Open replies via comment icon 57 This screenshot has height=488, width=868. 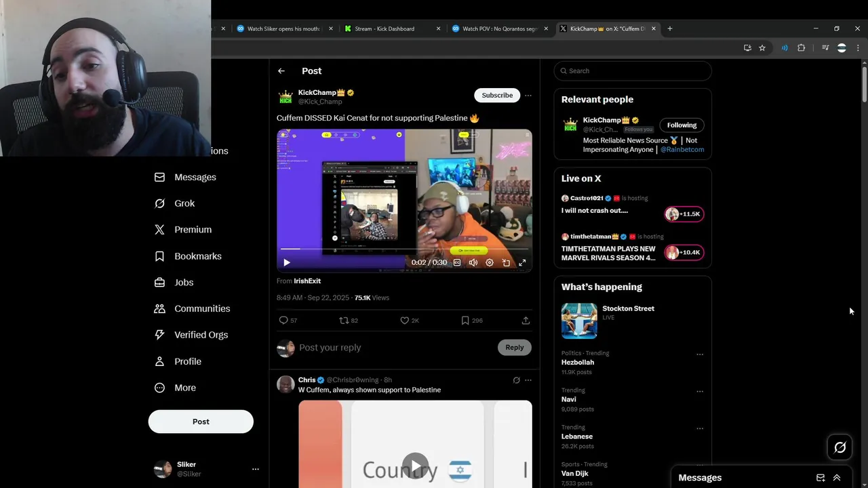click(x=288, y=321)
